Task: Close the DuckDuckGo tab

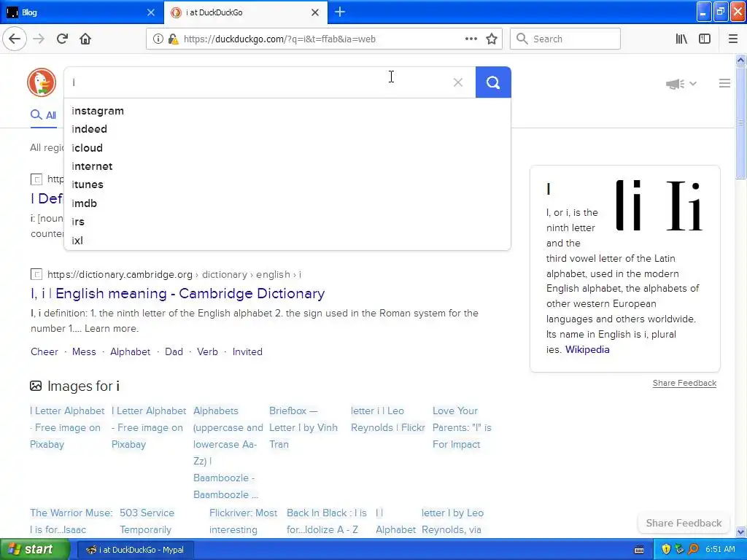Action: coord(315,12)
